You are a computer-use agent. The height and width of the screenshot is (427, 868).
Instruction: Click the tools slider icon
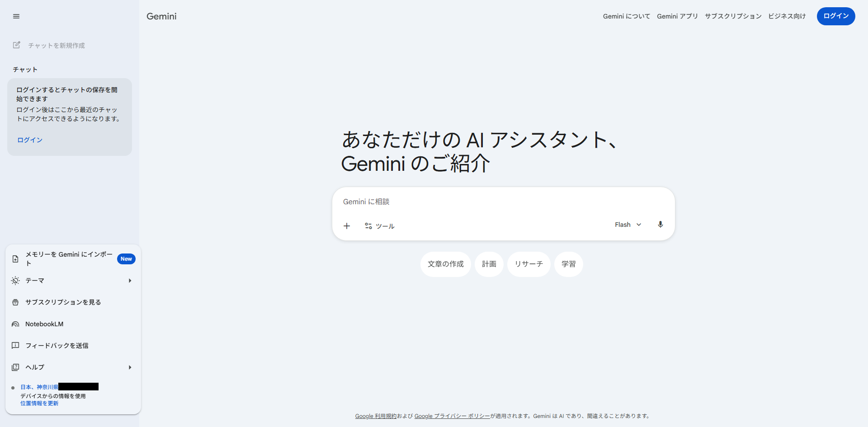coord(368,226)
